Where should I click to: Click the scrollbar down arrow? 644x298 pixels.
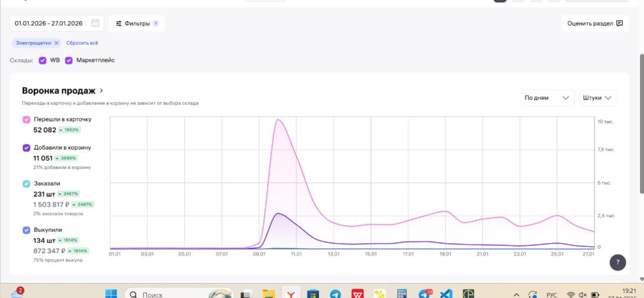pos(641,279)
